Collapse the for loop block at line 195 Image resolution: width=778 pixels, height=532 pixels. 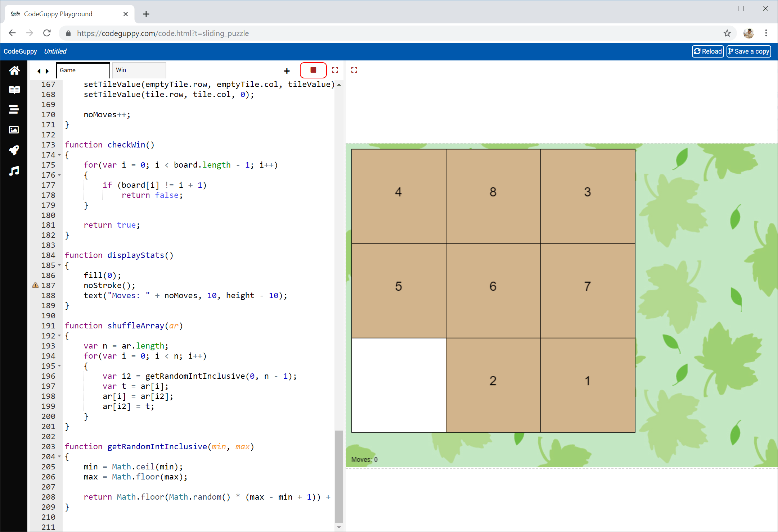pyautogui.click(x=59, y=366)
